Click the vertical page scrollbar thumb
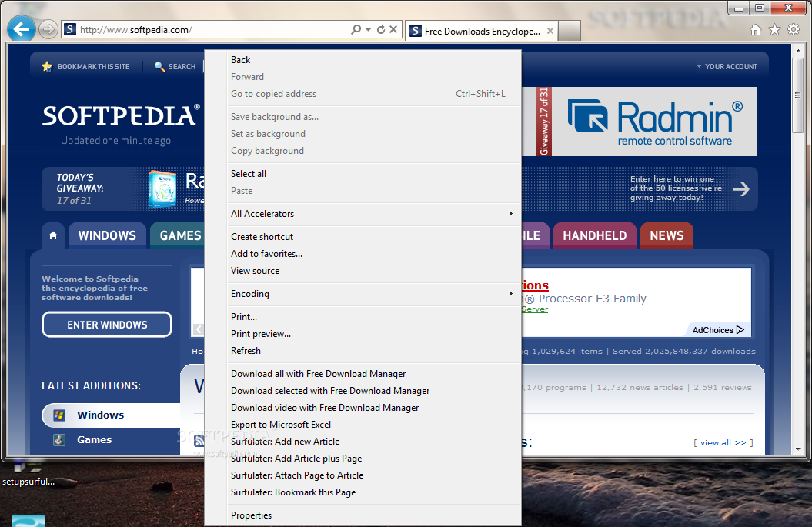 pyautogui.click(x=798, y=95)
